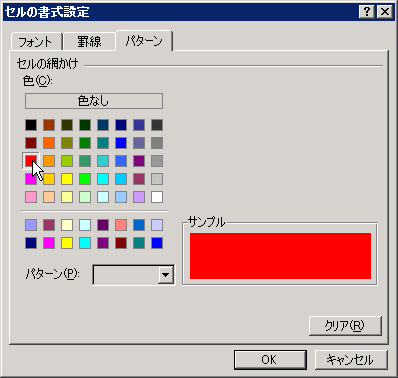Select the light pink swatch in fifth row
The width and height of the screenshot is (398, 378).
click(x=31, y=197)
